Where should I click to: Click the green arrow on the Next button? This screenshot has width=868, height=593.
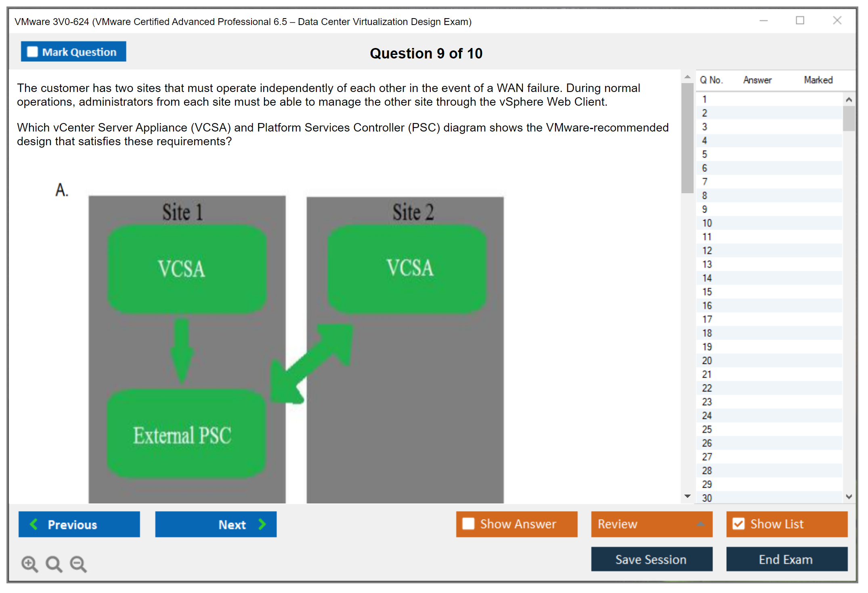pos(262,524)
